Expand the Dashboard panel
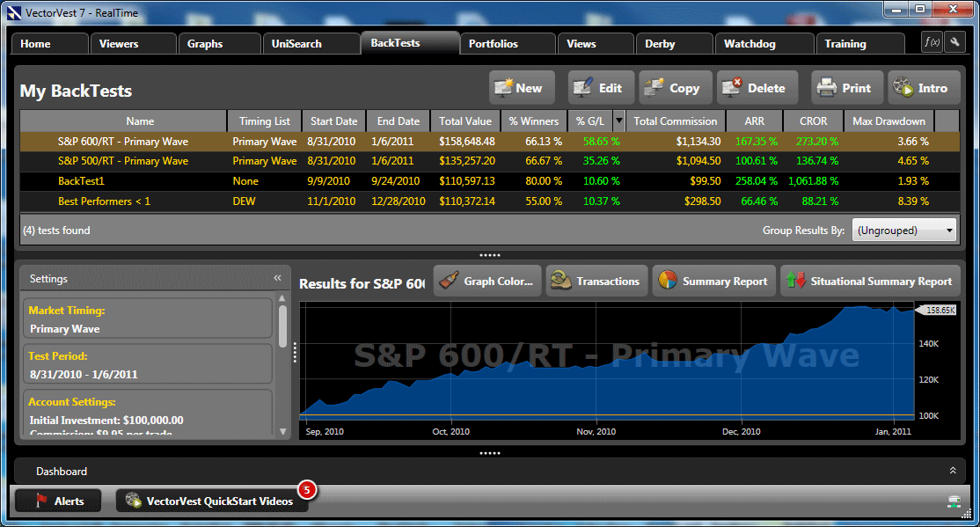Screen dimensions: 980x527 click(951, 472)
